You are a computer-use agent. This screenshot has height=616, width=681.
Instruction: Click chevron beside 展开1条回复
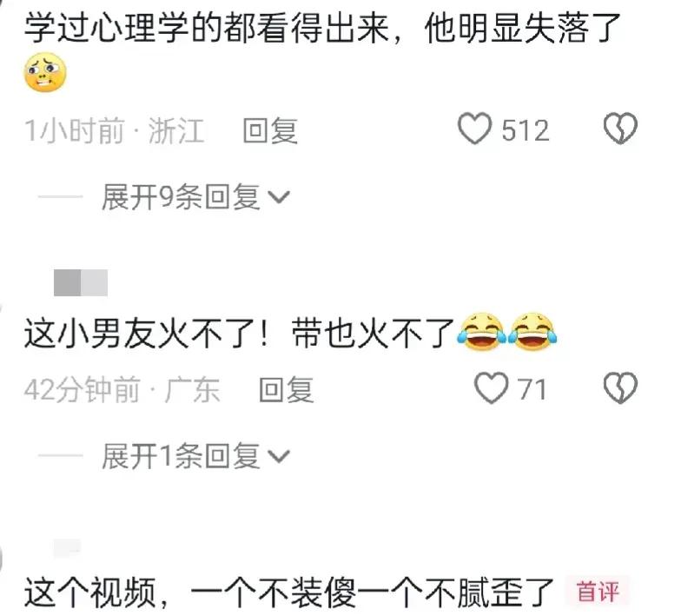pos(278,457)
